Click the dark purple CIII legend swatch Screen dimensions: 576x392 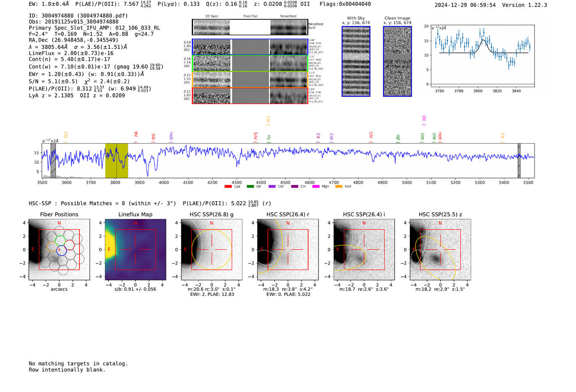pos(295,186)
